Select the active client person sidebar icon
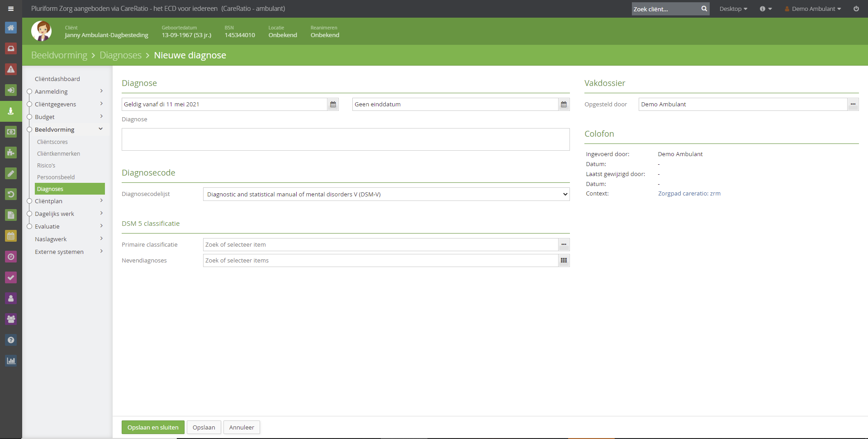This screenshot has height=439, width=868. (x=11, y=111)
